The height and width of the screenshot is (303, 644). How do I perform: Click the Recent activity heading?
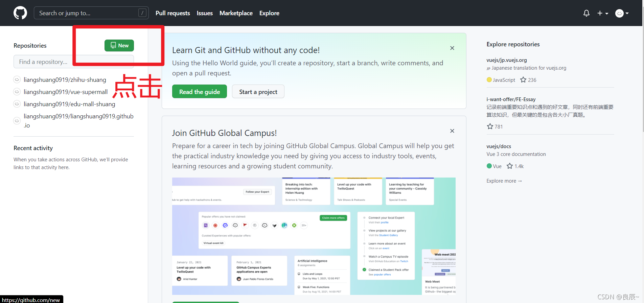(33, 148)
